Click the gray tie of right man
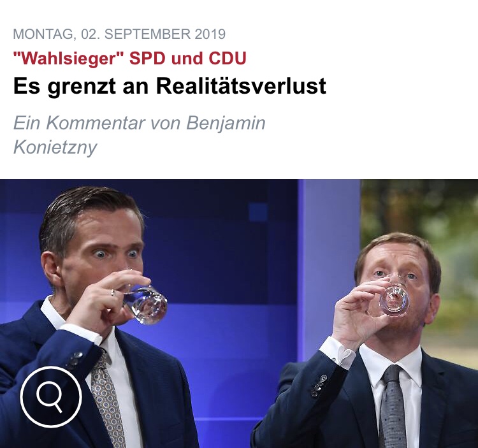Image resolution: width=478 pixels, height=448 pixels. (394, 407)
